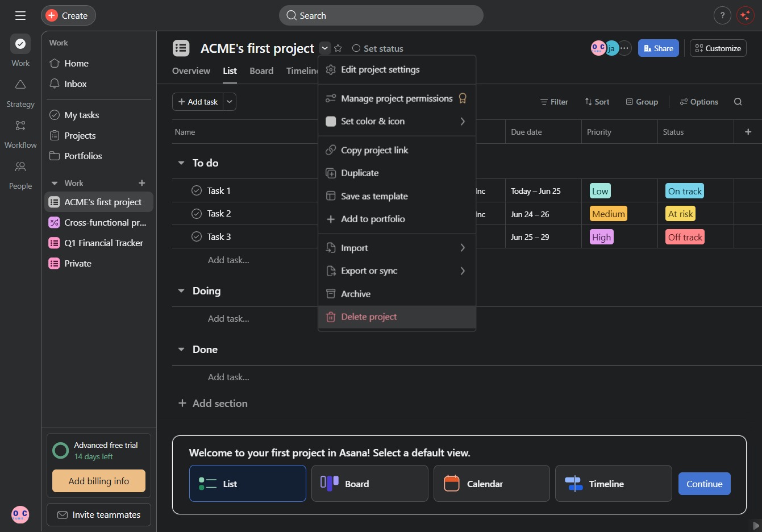Star ACME's first project as favorite
This screenshot has width=762, height=532.
pos(338,48)
